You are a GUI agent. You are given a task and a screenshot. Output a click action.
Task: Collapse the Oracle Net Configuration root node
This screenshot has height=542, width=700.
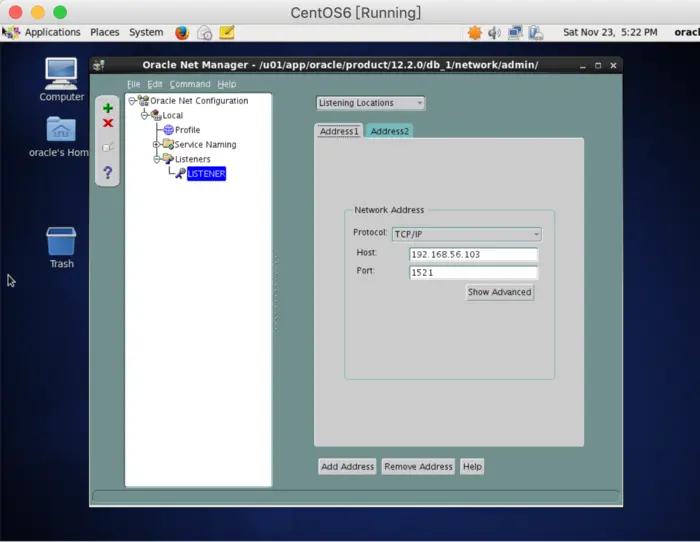coord(132,101)
